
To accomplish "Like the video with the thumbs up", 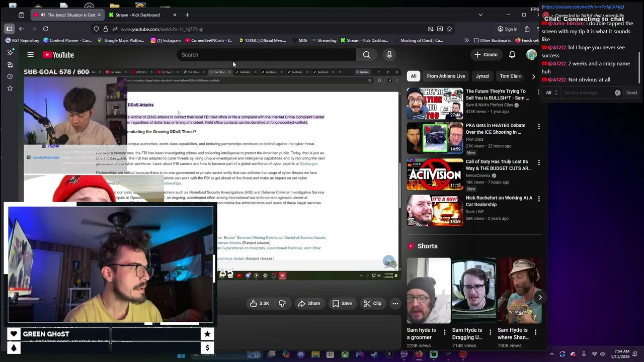I will click(260, 304).
